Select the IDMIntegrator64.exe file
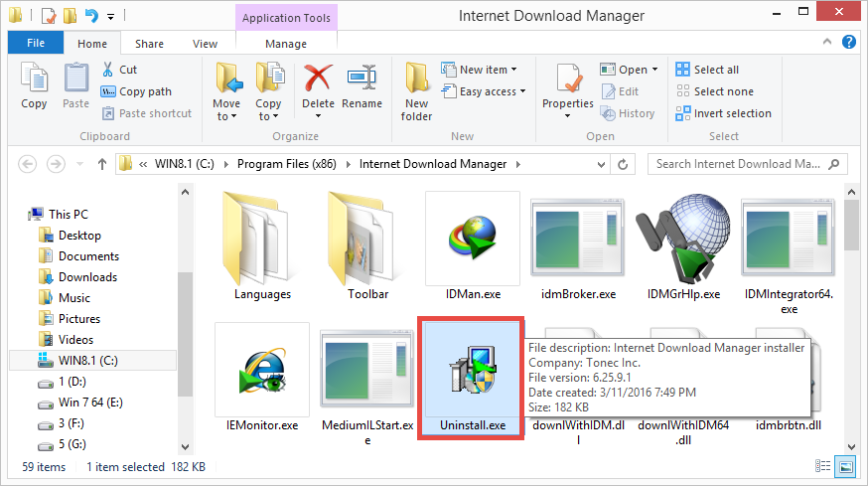 (789, 253)
